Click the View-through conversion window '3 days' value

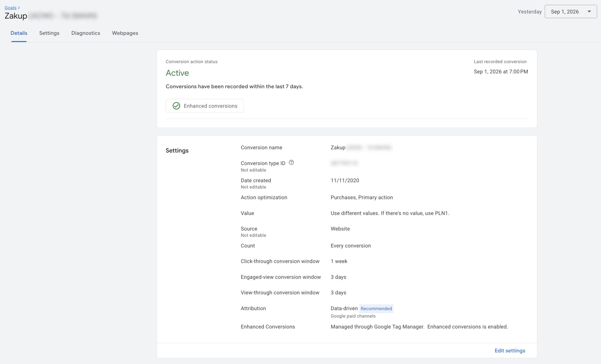[x=339, y=293]
